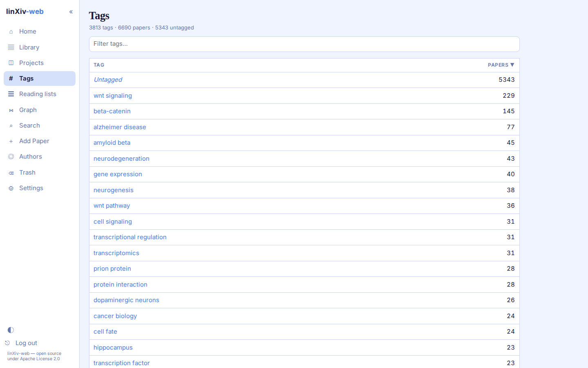Click the Authors circle icon
588x368 pixels.
pos(11,157)
